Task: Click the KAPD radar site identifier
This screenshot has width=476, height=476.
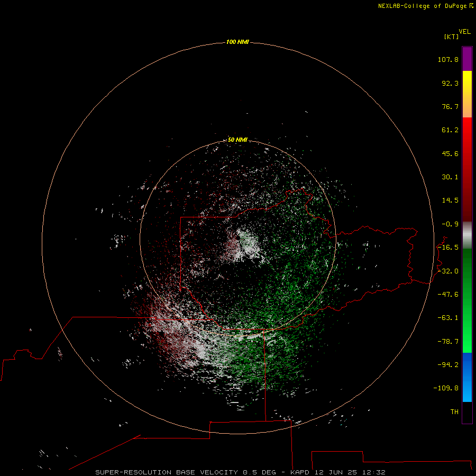Action: click(x=300, y=472)
